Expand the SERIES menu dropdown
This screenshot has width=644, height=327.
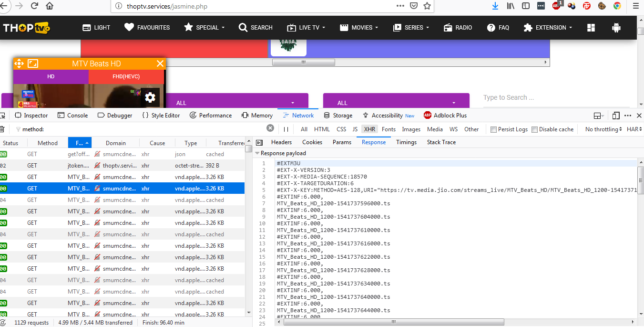[411, 28]
